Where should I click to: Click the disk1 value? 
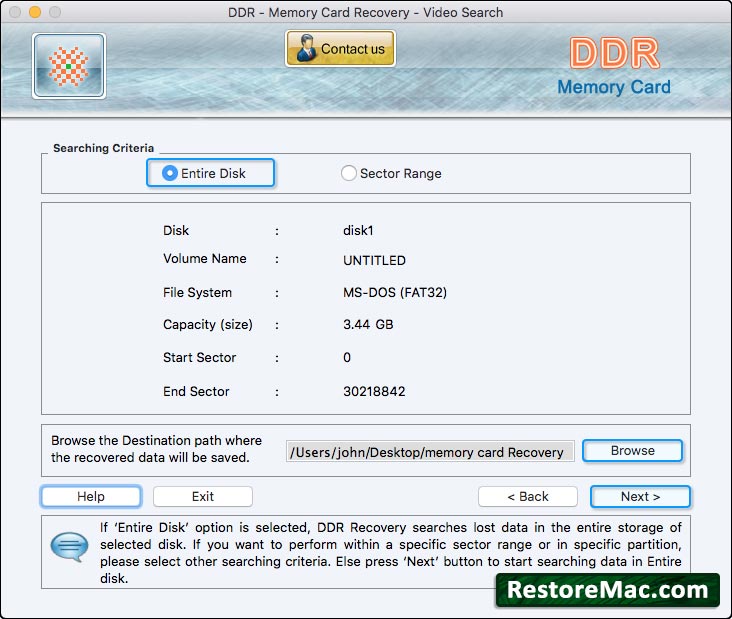pyautogui.click(x=358, y=231)
